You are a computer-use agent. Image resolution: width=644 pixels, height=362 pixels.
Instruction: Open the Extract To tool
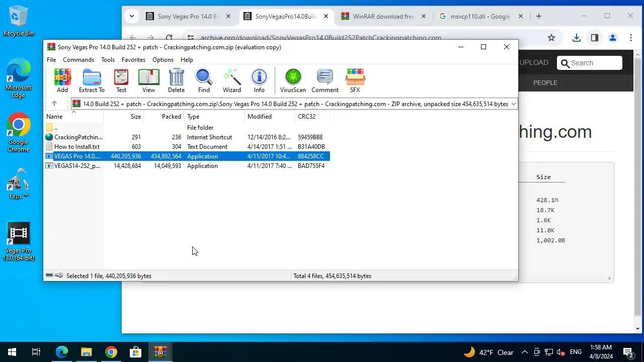[x=92, y=81]
